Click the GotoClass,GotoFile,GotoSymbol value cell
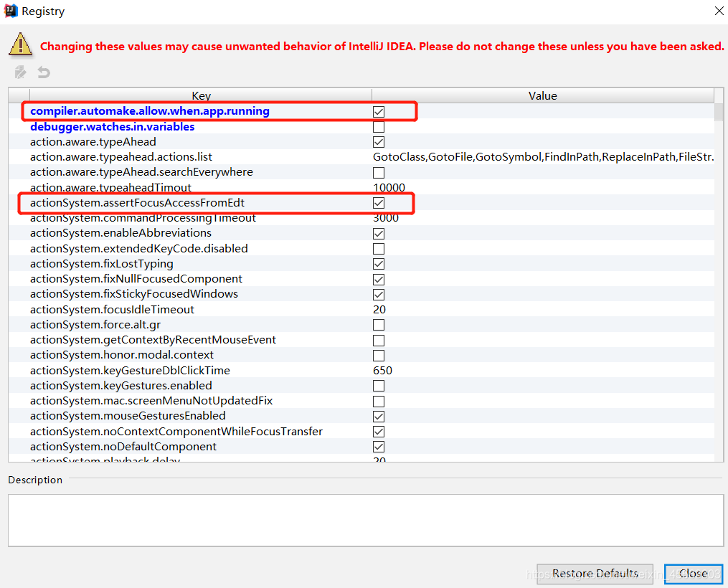The width and height of the screenshot is (728, 588). point(543,157)
